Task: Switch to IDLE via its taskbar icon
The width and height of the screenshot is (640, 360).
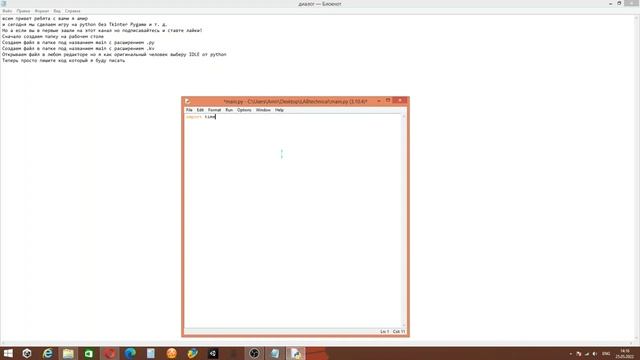Action: pos(296,353)
